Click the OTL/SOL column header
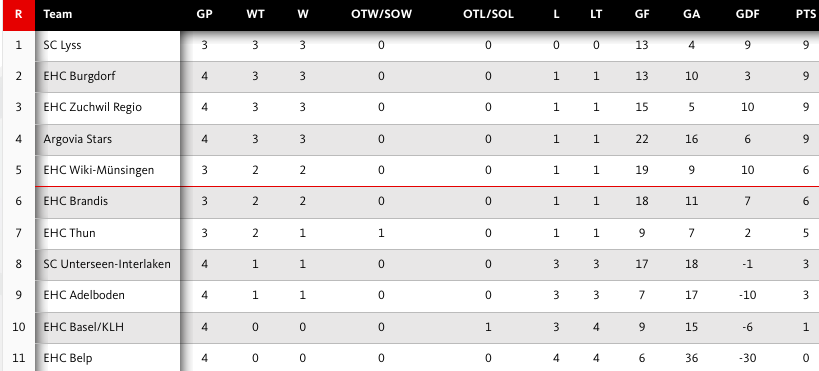 488,15
